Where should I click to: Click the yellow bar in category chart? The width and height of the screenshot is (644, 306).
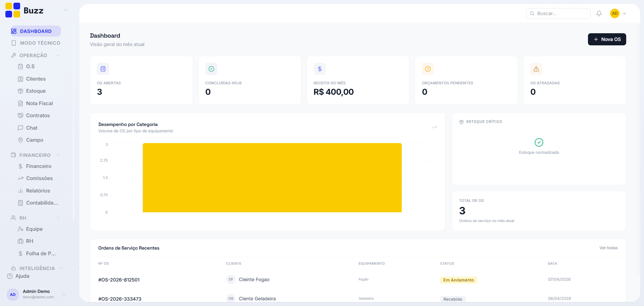tap(272, 178)
